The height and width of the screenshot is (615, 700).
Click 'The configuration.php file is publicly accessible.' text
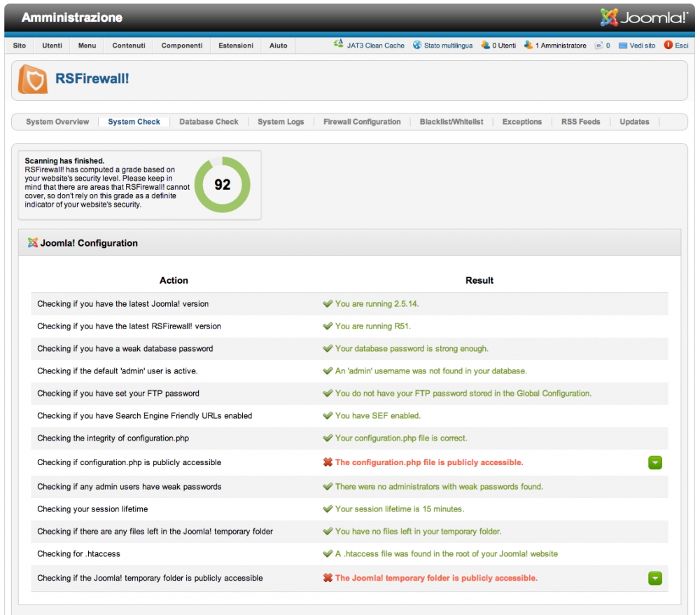pos(429,462)
